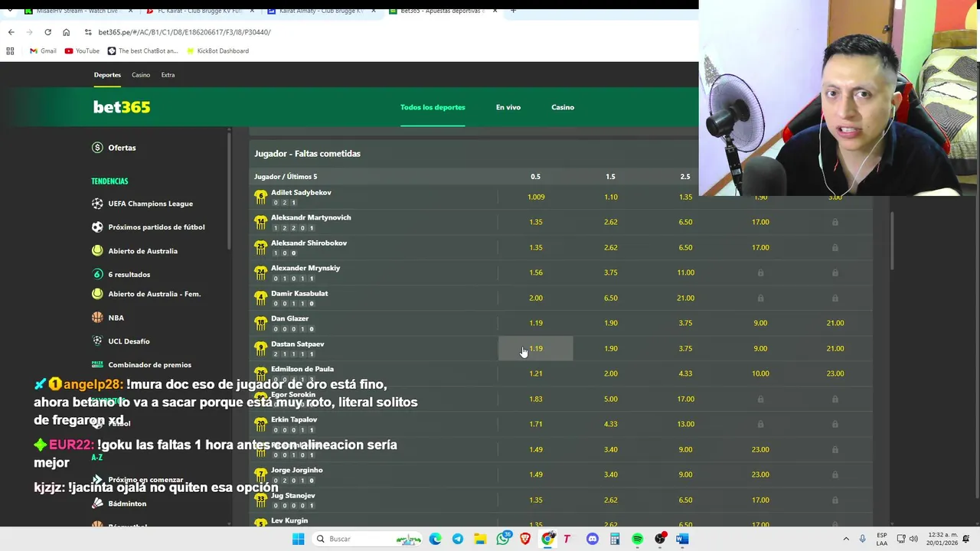
Task: Open Casino in the bet365 green header
Action: point(563,107)
